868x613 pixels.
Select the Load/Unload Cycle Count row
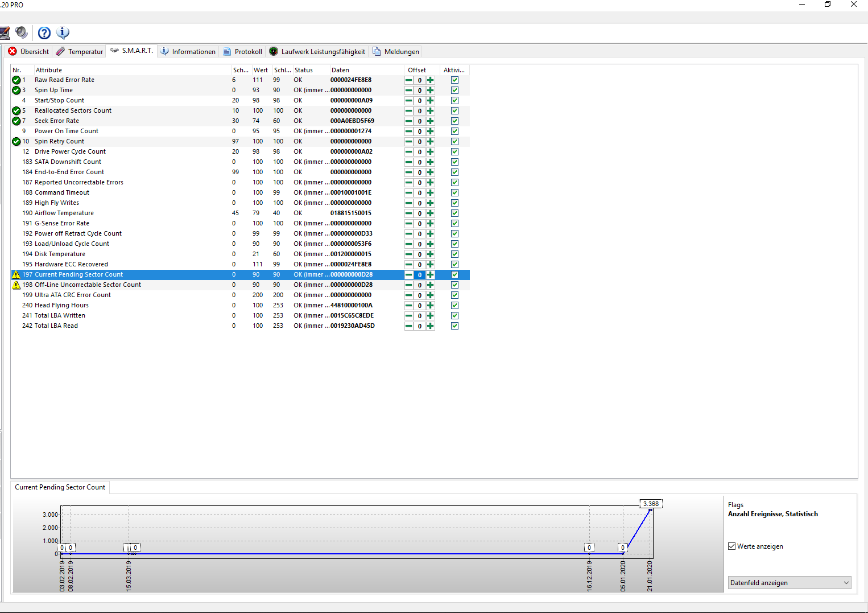click(240, 244)
